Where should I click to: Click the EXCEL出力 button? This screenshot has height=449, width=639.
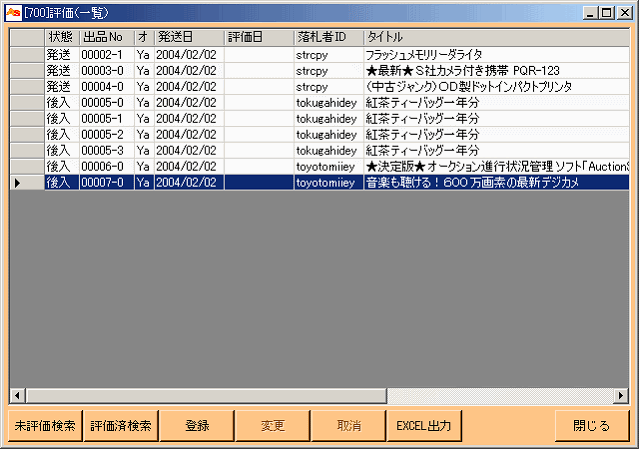tap(424, 426)
